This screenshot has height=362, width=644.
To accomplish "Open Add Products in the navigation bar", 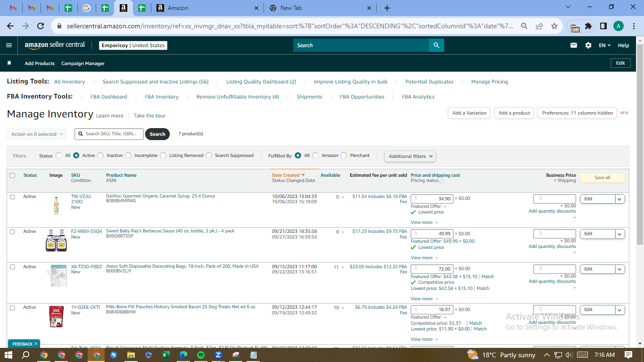I will coord(40,64).
